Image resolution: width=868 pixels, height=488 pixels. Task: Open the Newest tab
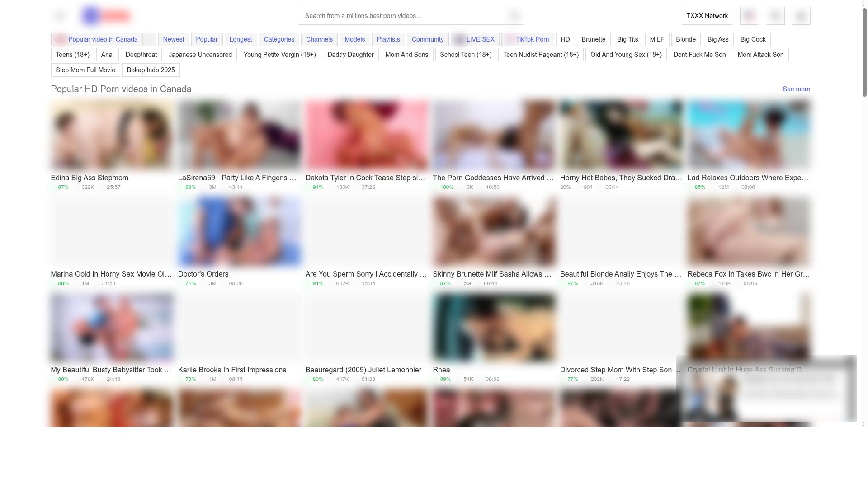pos(173,39)
